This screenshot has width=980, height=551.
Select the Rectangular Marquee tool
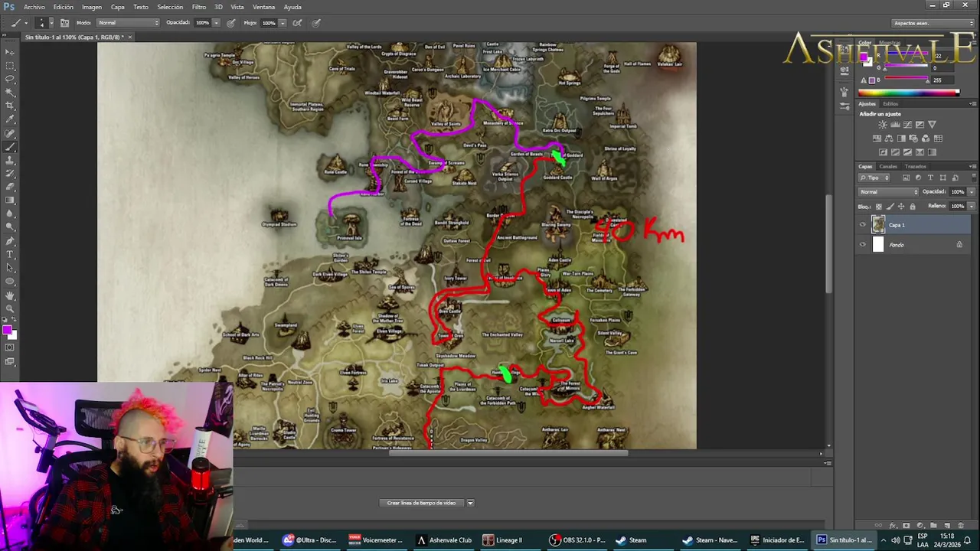click(10, 65)
